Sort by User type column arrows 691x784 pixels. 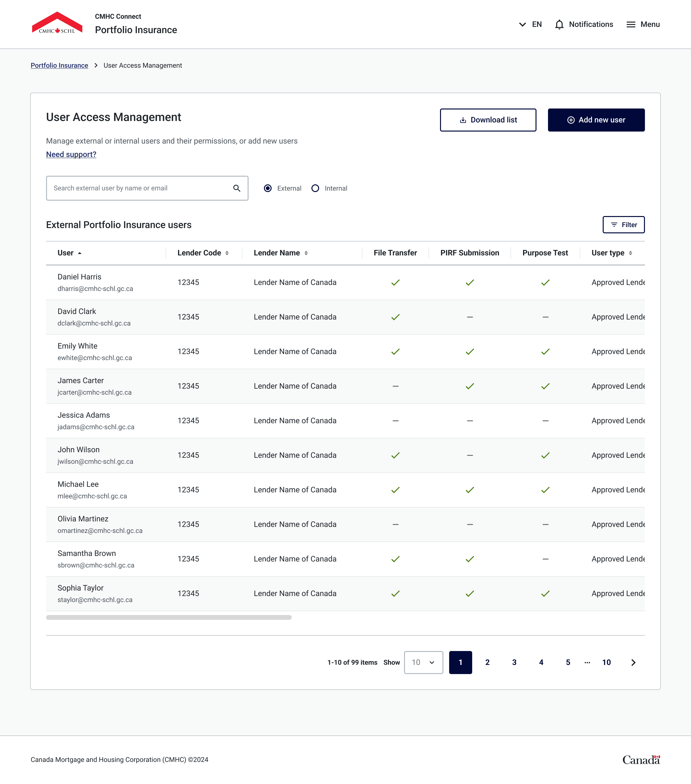[x=630, y=253]
